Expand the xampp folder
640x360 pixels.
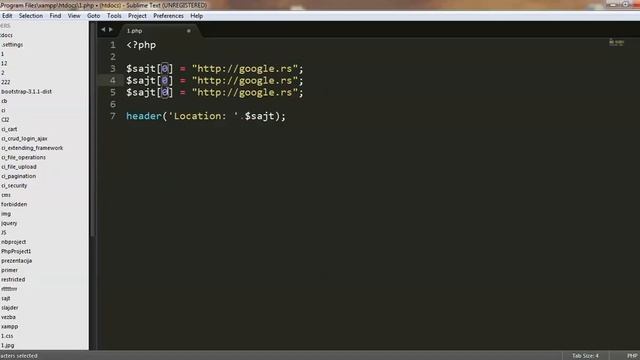click(9, 327)
